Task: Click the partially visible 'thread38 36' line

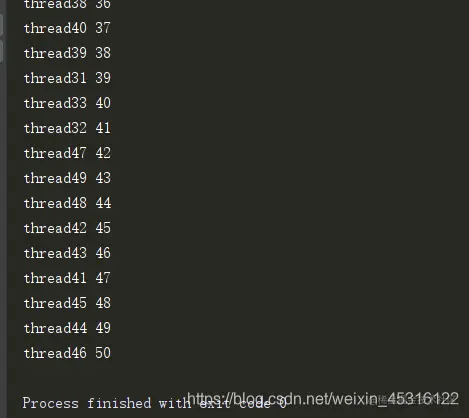Action: tap(67, 5)
